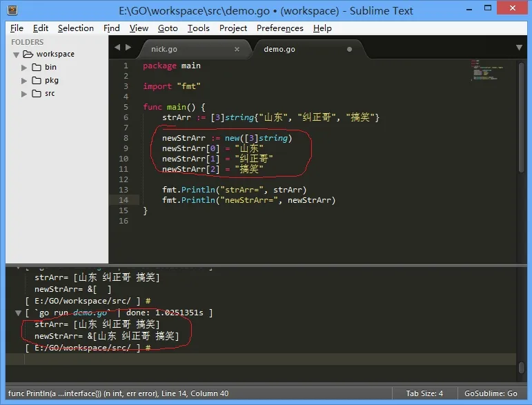Click the output panel scrollbar
Viewport: 532px width, 405px height.
click(522, 367)
